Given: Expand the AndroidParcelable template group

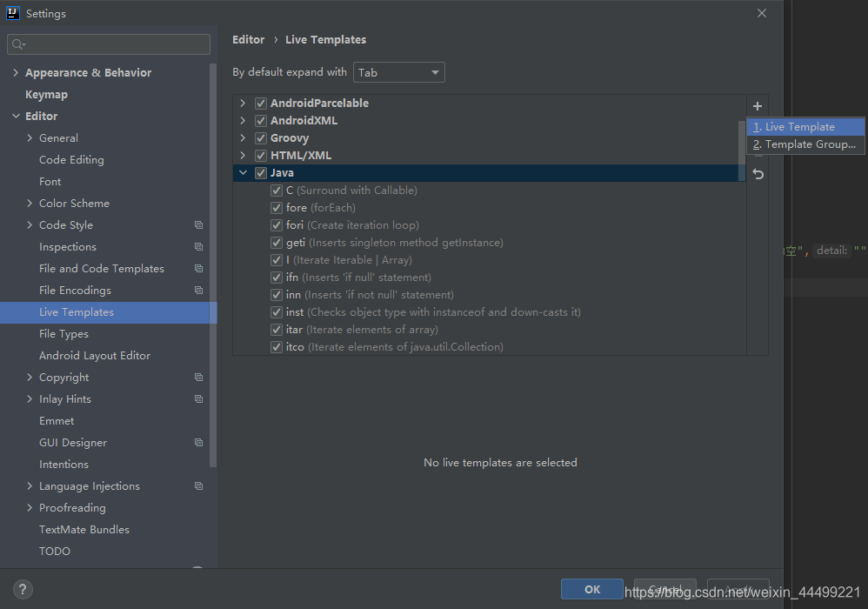Looking at the screenshot, I should point(243,103).
